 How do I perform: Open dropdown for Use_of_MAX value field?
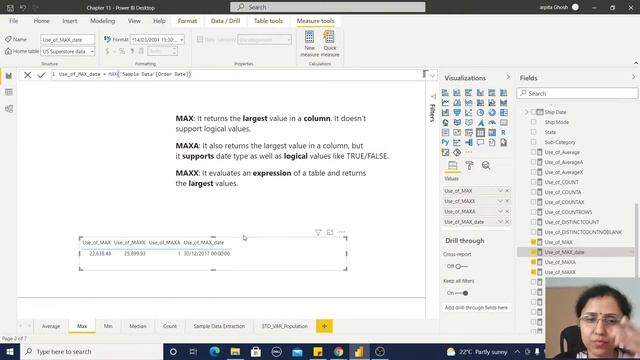tap(500, 191)
